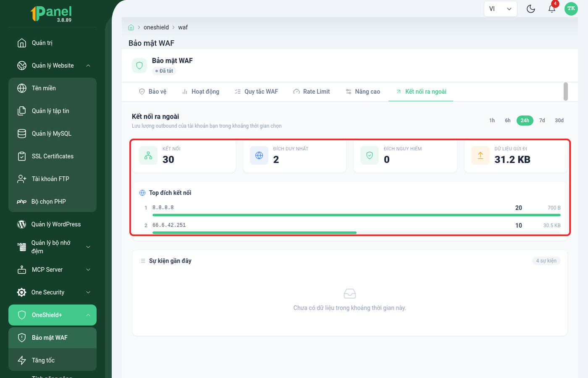Open the TK user avatar menu
Image resolution: width=588 pixels, height=378 pixels.
click(571, 9)
